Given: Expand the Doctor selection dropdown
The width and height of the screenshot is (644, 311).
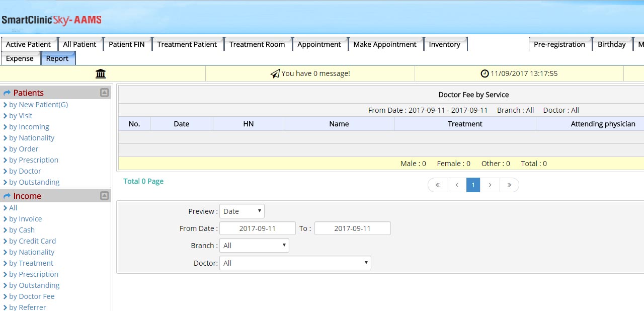Looking at the screenshot, I should click(295, 263).
